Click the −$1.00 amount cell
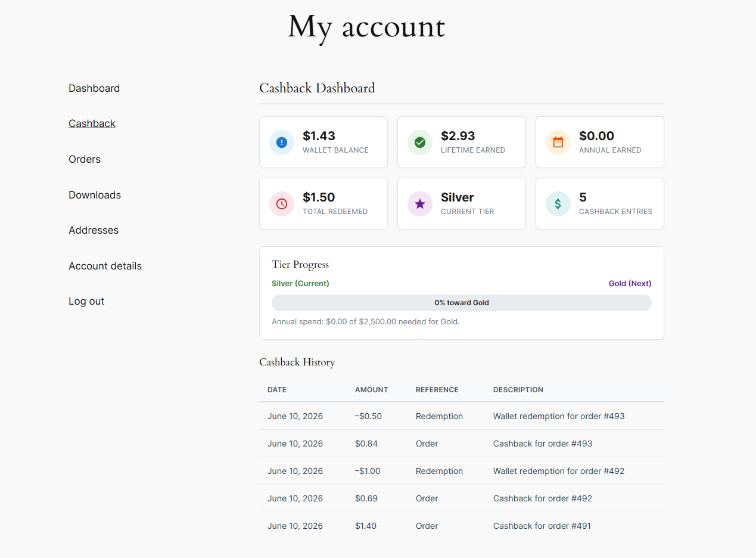756x558 pixels. pos(368,471)
